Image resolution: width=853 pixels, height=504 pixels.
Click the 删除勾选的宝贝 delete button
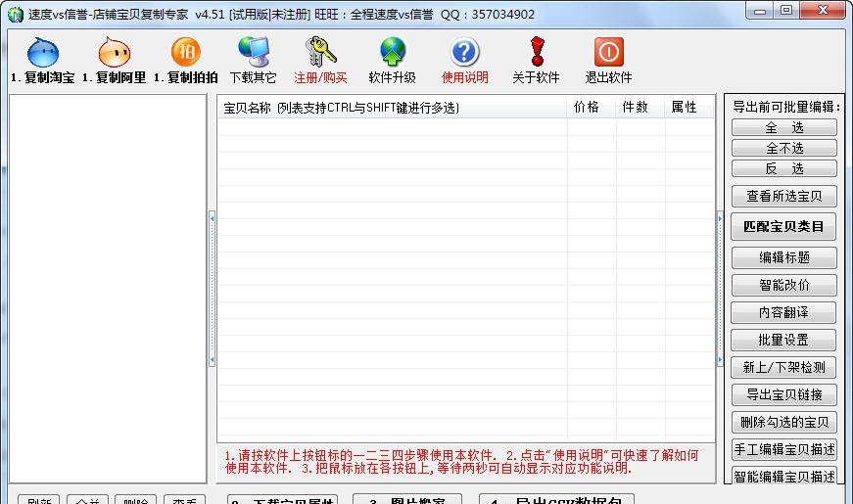click(x=783, y=422)
